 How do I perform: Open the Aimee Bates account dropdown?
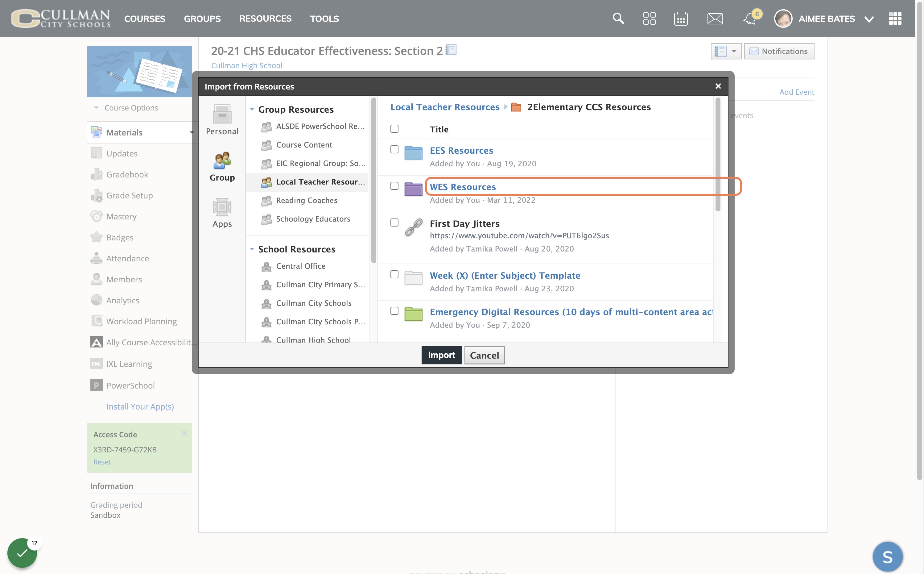click(x=868, y=19)
